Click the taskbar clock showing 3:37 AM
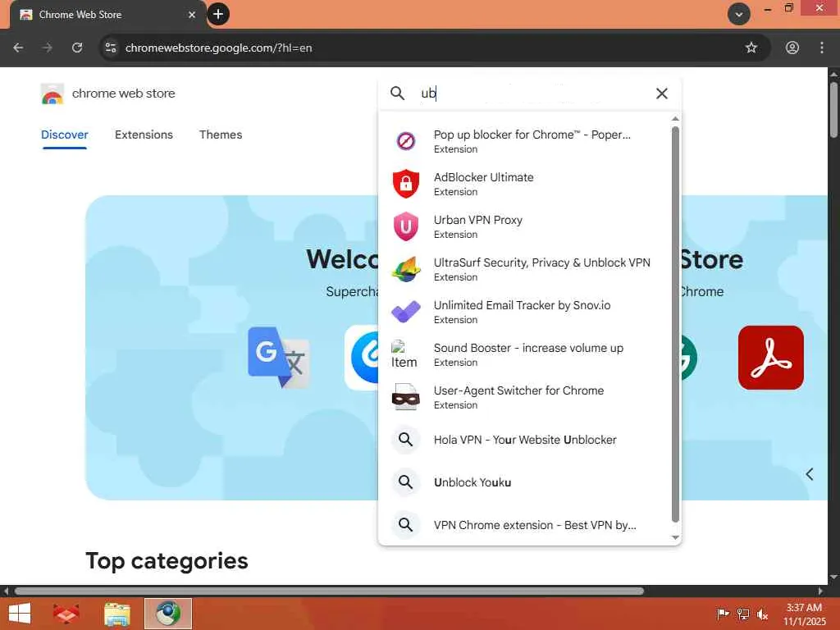The height and width of the screenshot is (630, 840). (x=804, y=614)
